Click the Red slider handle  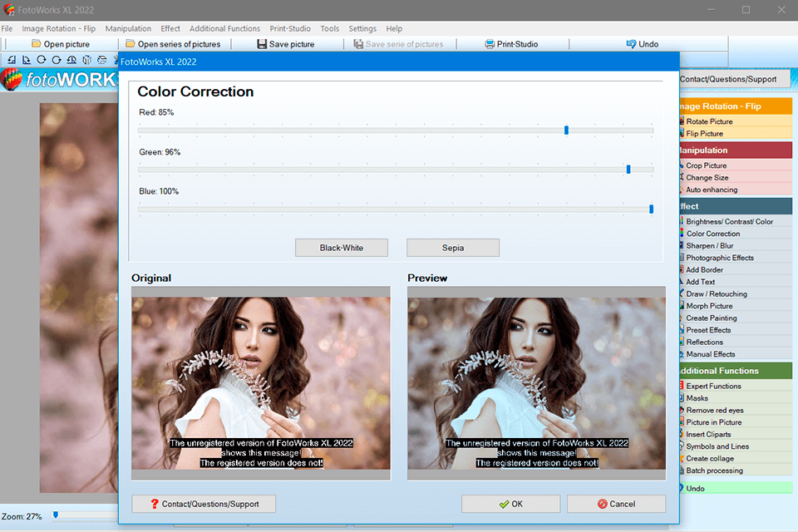click(x=566, y=131)
